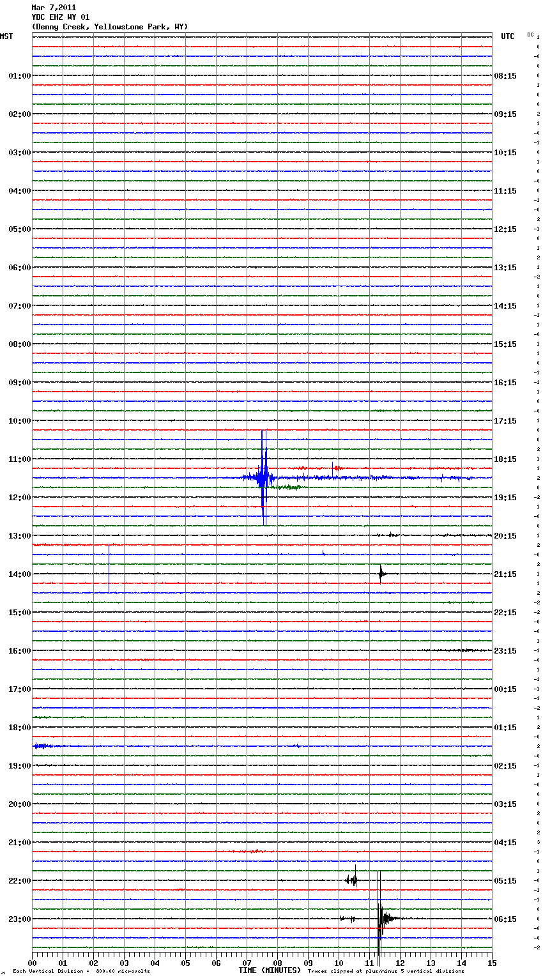Click the '05:15' UTC time label
This screenshot has width=543, height=980.
(x=505, y=881)
